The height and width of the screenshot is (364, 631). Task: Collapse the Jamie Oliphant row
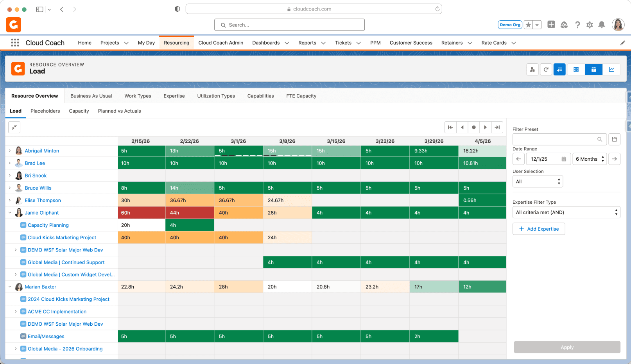coord(10,213)
